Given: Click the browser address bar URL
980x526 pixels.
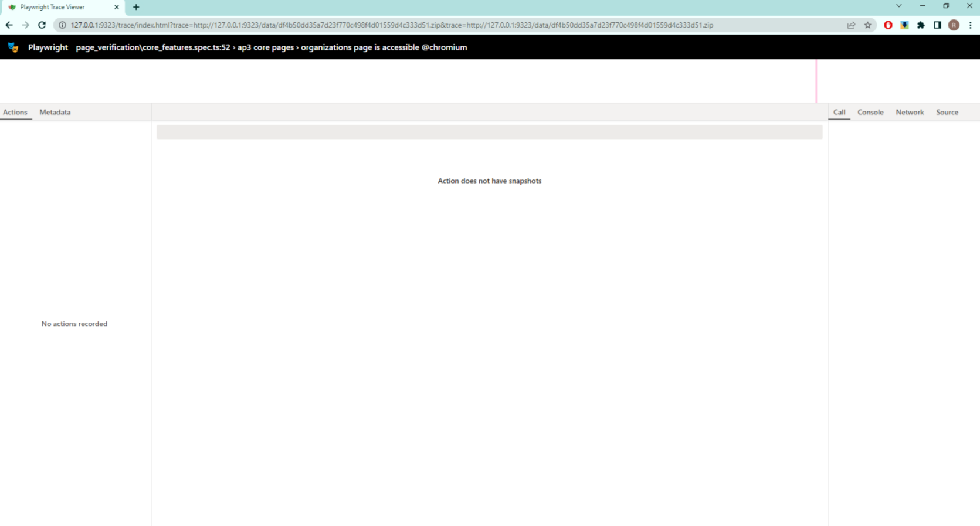Looking at the screenshot, I should [392, 25].
